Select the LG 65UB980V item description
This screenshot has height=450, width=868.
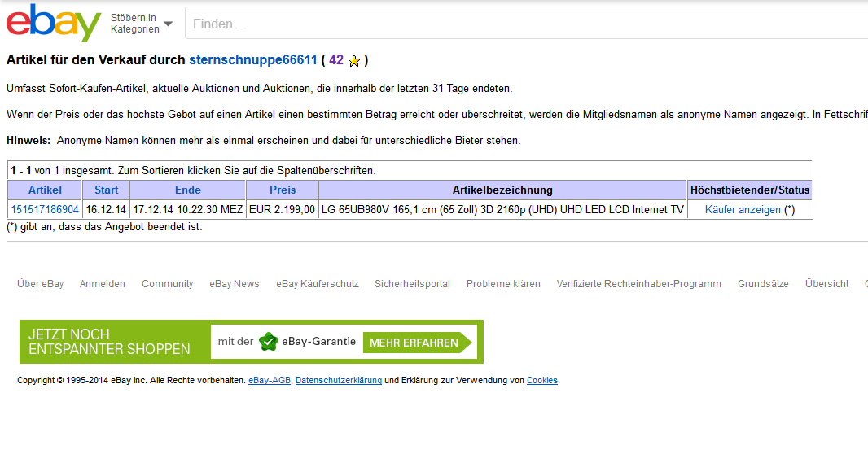(502, 209)
